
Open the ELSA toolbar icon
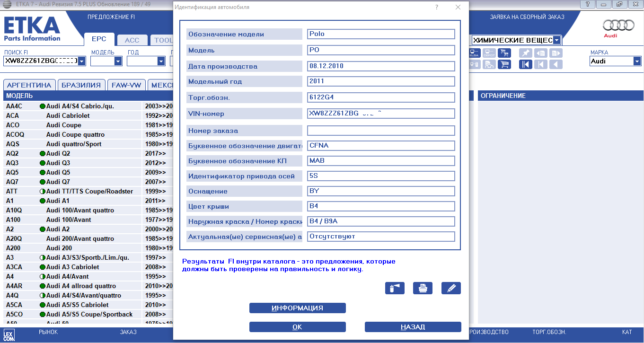[474, 53]
